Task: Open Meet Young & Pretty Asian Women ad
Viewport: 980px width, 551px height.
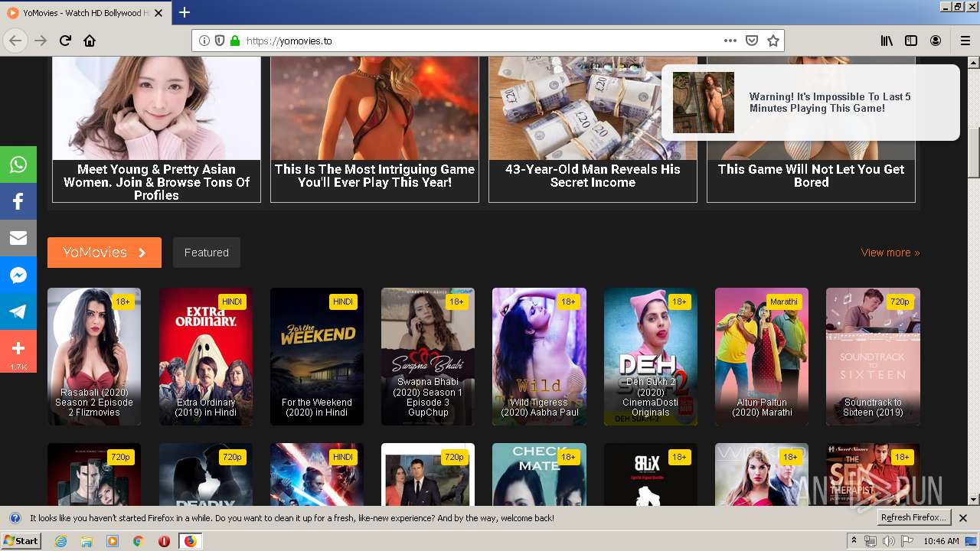Action: coord(156,129)
